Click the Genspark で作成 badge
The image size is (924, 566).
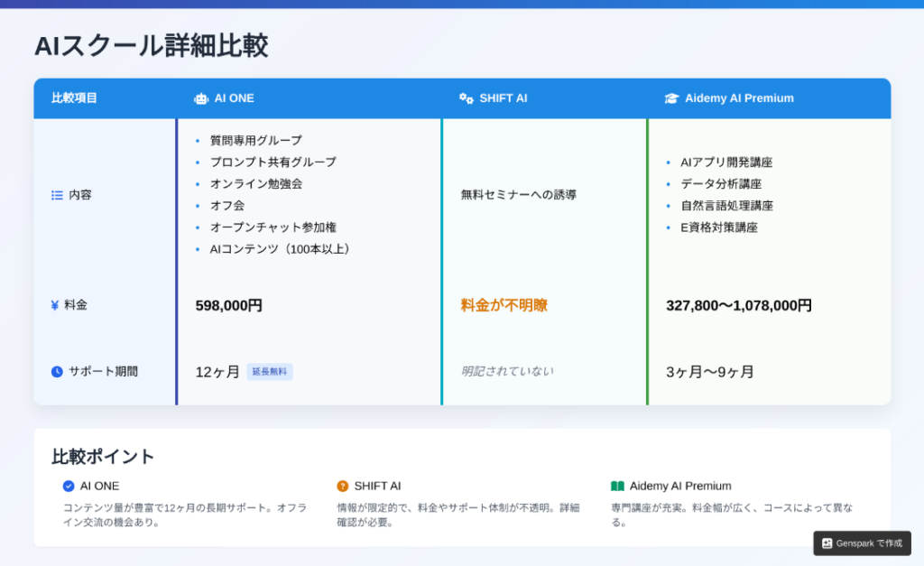[862, 543]
